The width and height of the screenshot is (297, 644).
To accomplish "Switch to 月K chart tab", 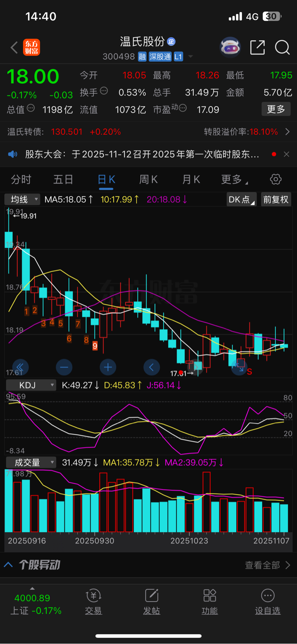I will tap(191, 180).
